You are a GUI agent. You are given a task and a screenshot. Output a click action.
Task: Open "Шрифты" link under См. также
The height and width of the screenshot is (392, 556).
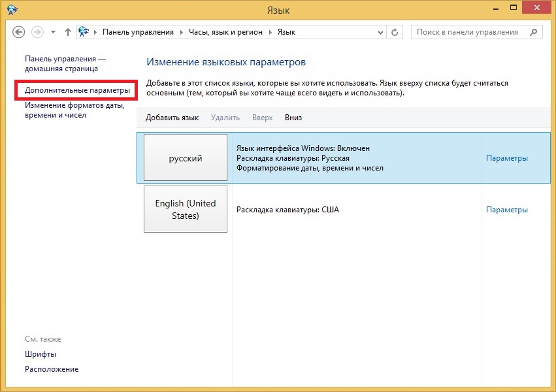tap(40, 354)
